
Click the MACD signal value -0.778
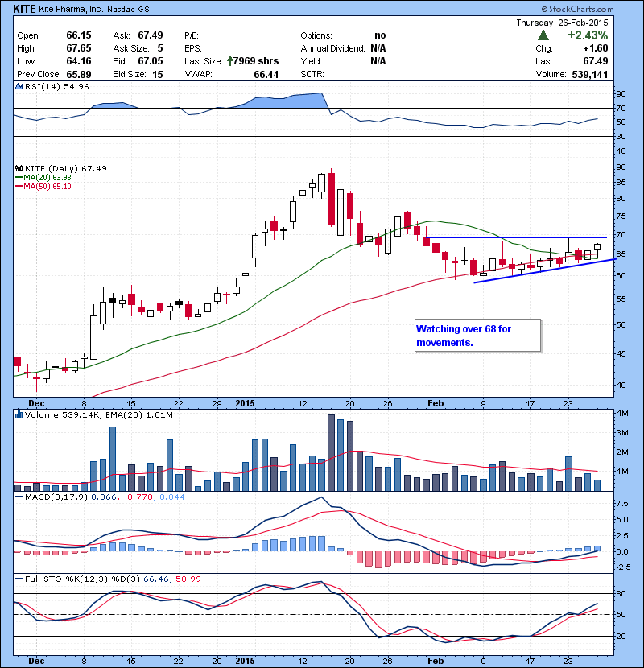139,497
